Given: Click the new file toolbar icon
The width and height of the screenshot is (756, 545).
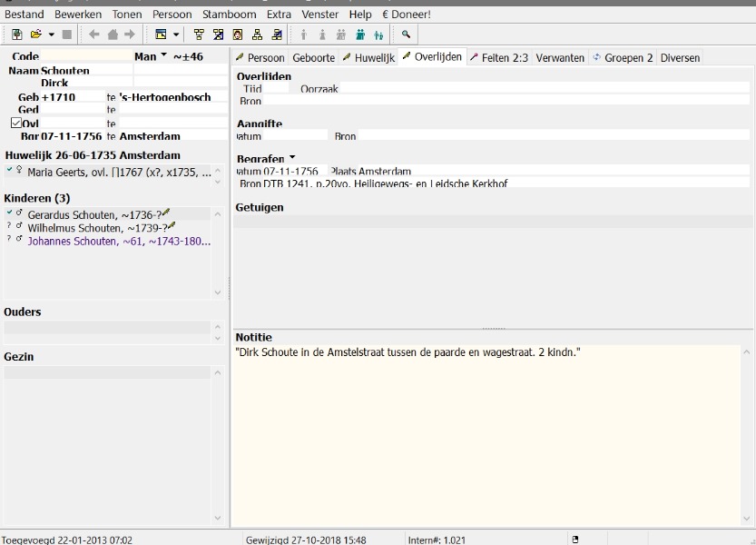Looking at the screenshot, I should 17,35.
